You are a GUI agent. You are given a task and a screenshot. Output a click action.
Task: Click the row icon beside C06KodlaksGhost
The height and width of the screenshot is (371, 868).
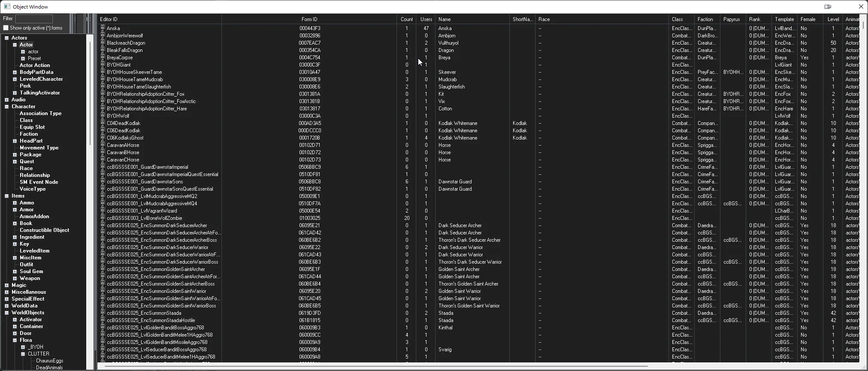point(103,137)
